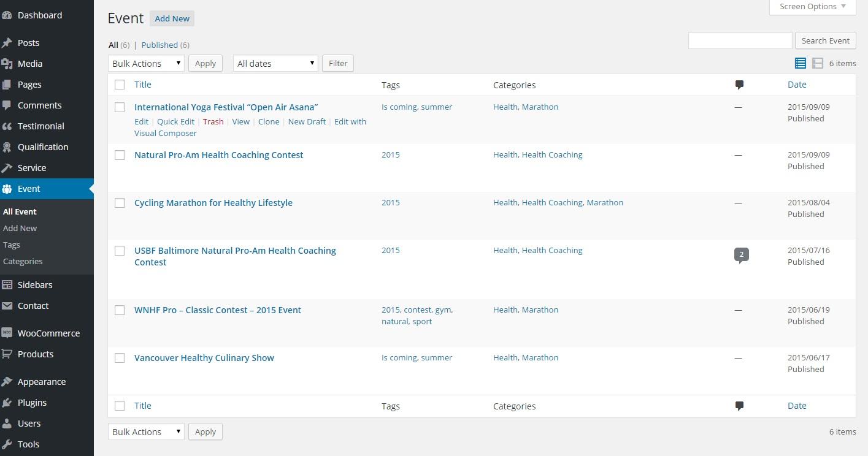Screen dimensions: 868x456
Task: Click the Testimonial quote icon in sidebar
Action: click(x=7, y=126)
